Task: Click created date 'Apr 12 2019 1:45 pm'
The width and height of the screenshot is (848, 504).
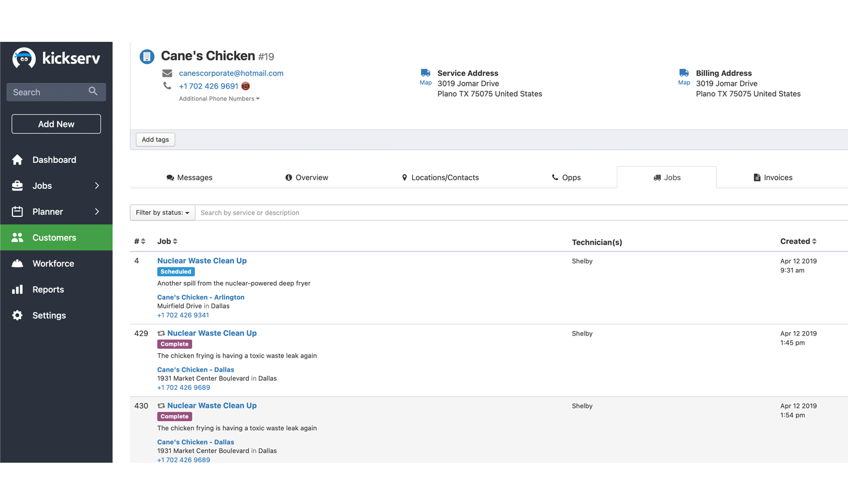Action: pyautogui.click(x=798, y=338)
